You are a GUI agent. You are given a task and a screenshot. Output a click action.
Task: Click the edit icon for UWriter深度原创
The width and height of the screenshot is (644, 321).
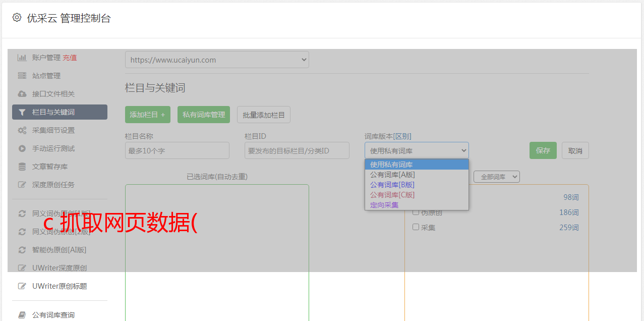pyautogui.click(x=22, y=268)
